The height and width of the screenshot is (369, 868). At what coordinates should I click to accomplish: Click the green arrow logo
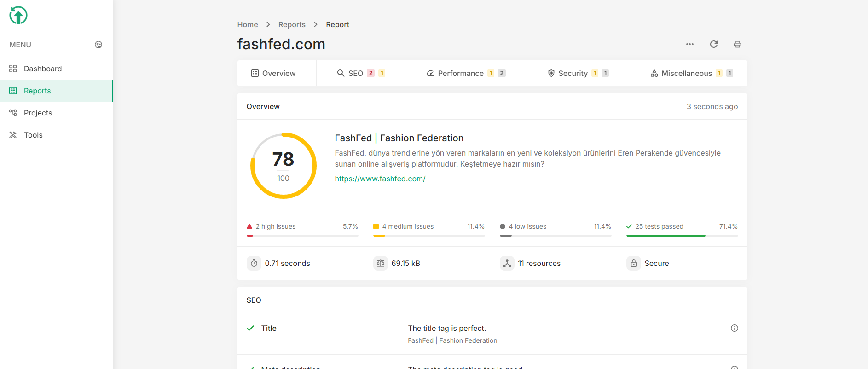[18, 15]
